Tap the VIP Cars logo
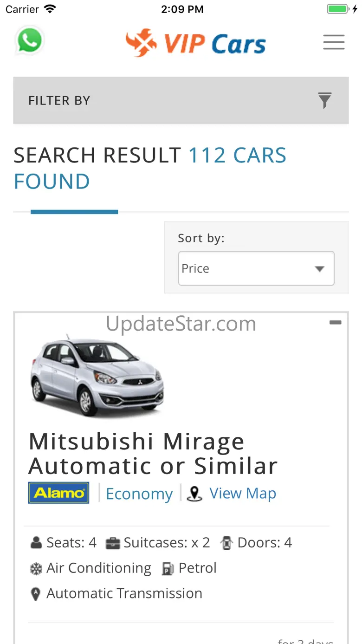The height and width of the screenshot is (644, 362). (195, 43)
